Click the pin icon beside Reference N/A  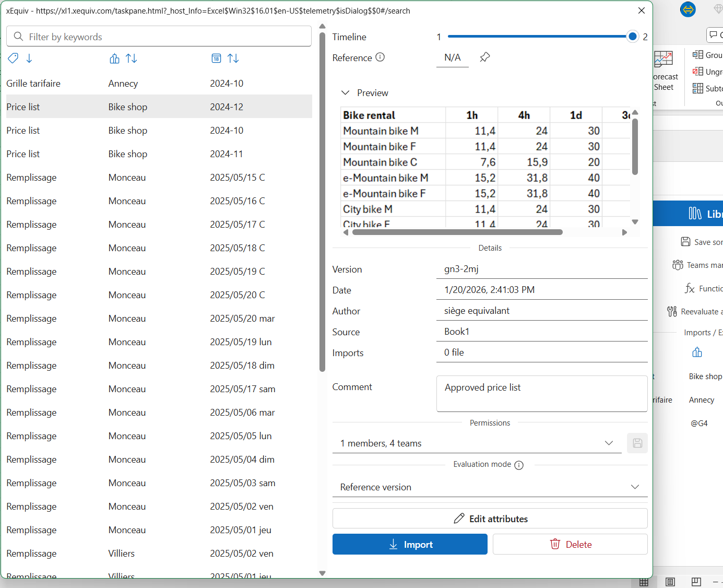(485, 57)
